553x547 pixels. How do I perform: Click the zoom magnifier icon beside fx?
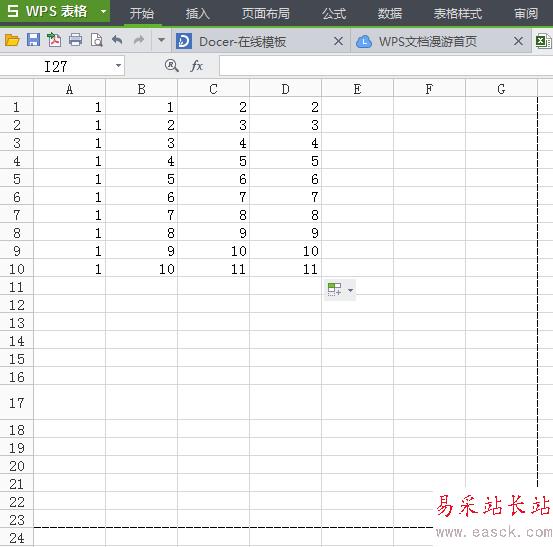point(171,66)
